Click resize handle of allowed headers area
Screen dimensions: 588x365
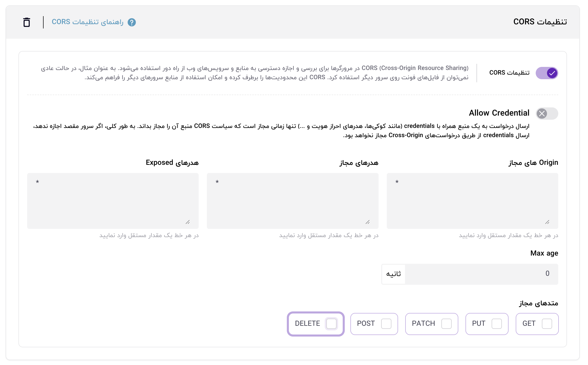point(368,222)
